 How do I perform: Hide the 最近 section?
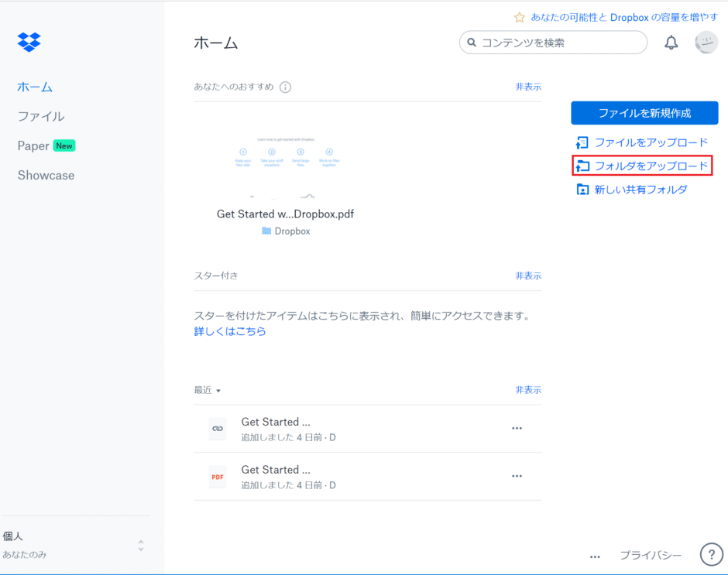528,390
